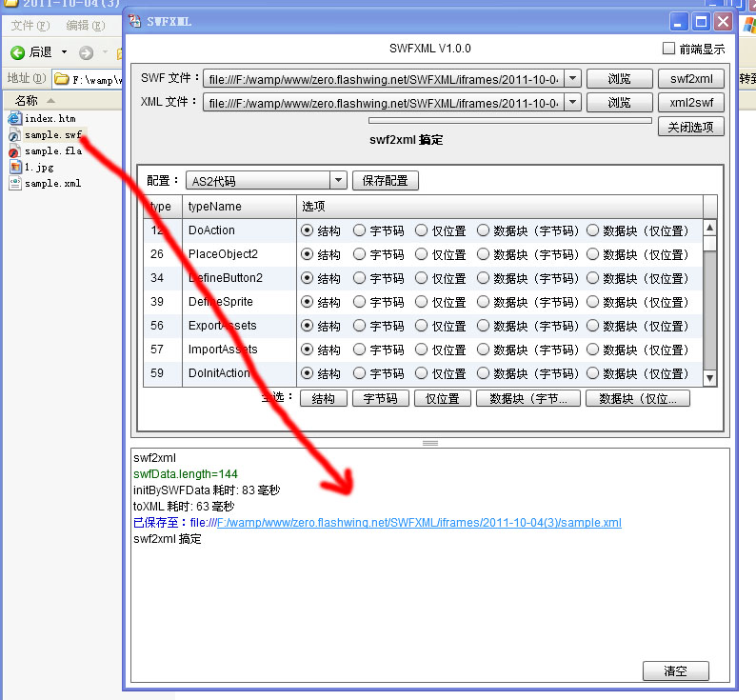Open the saved sample.xml file link
Image resolution: width=756 pixels, height=700 pixels.
coord(419,523)
